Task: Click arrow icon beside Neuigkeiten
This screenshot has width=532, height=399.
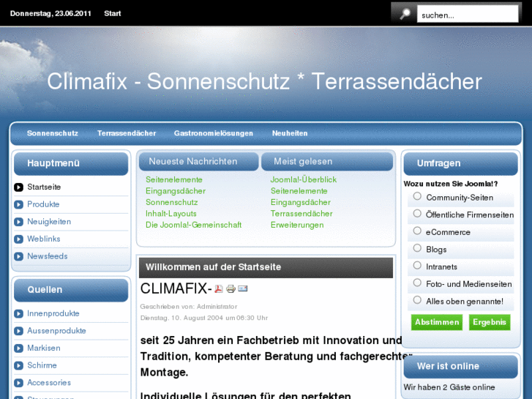Action: (x=19, y=222)
